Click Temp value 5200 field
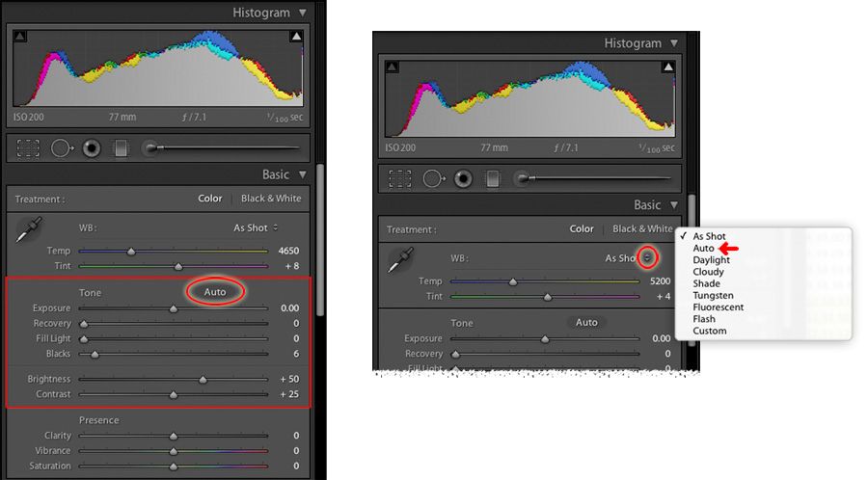The image size is (868, 480). 660,281
